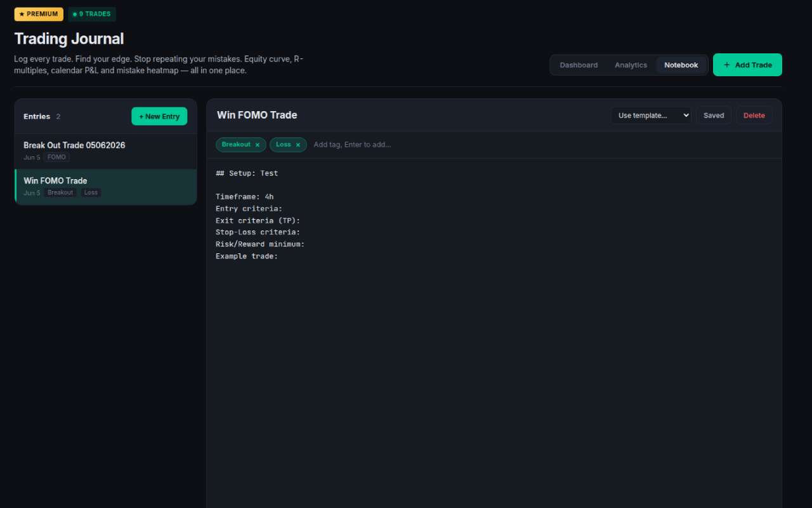812x508 pixels.
Task: Place cursor on 'Entry criteria:' line
Action: point(249,209)
